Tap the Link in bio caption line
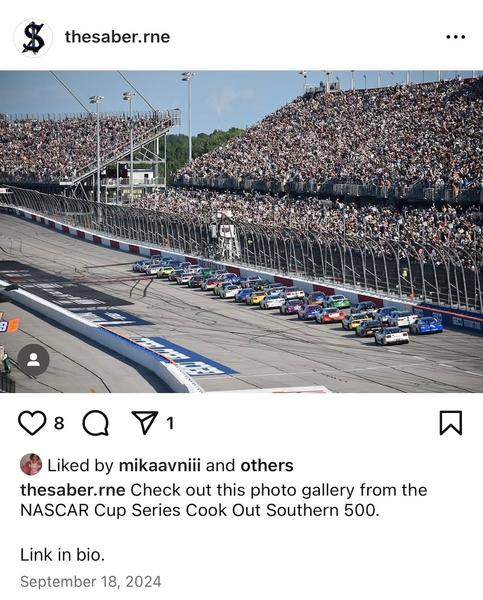Viewport: 483px width, 600px height. 62,555
